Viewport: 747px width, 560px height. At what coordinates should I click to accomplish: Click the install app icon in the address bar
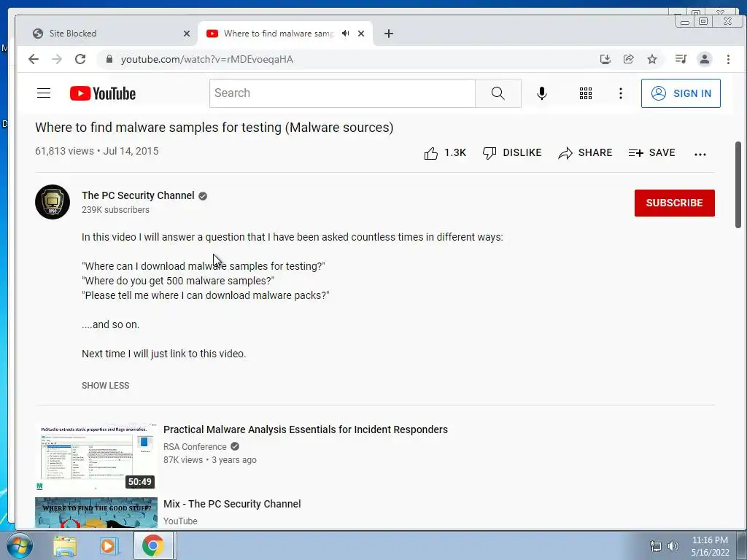605,59
